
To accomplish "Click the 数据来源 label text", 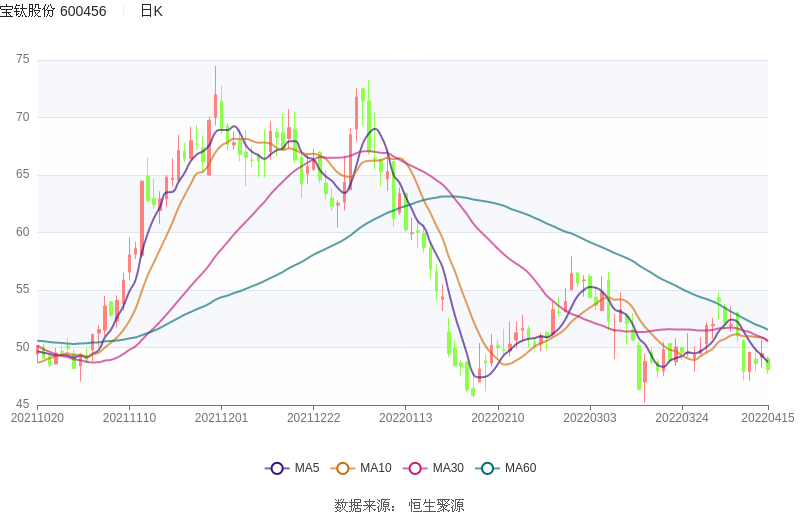I will pos(363,505).
